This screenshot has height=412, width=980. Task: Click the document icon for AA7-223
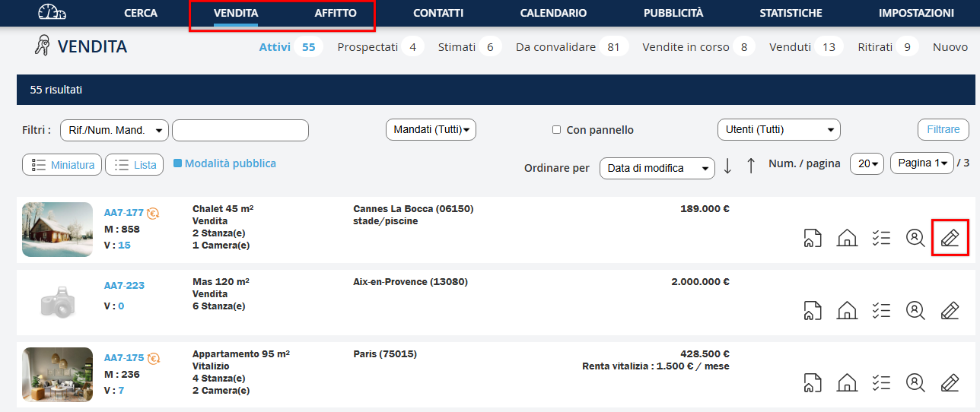pyautogui.click(x=812, y=310)
